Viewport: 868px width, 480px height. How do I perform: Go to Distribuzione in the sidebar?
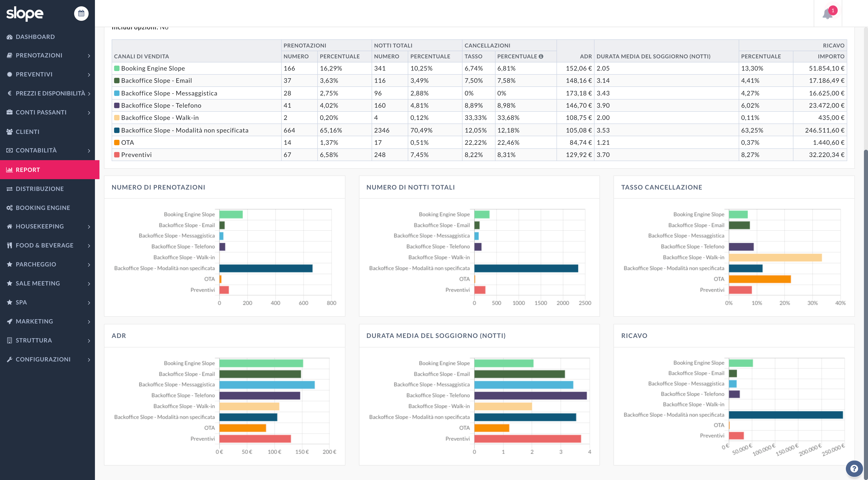(x=39, y=189)
